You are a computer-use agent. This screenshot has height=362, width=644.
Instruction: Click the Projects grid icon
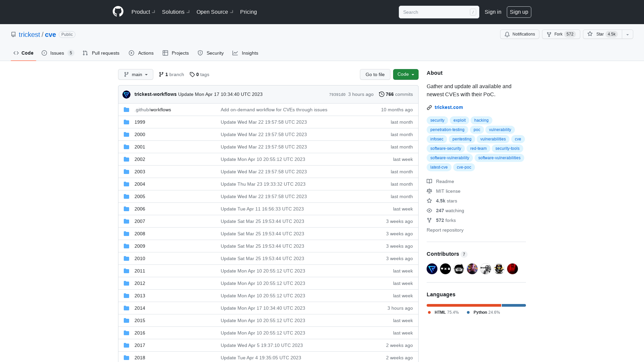pyautogui.click(x=165, y=53)
